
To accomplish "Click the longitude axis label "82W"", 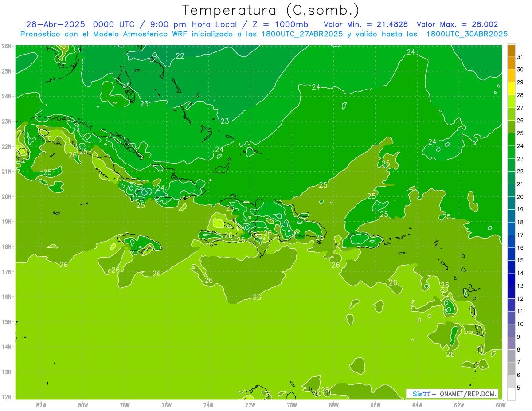I will pyautogui.click(x=41, y=405).
